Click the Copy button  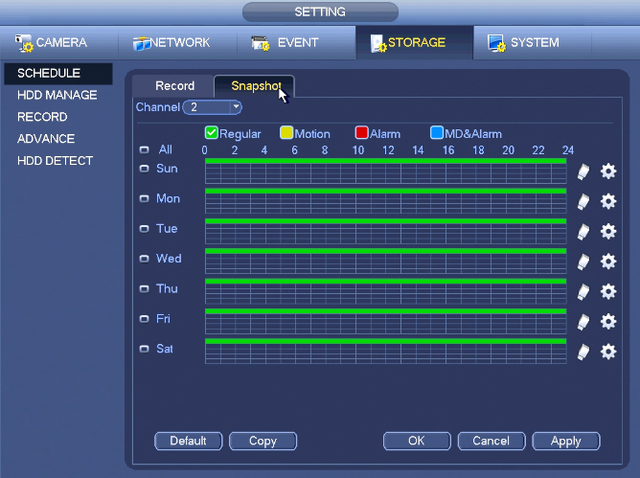coord(263,441)
